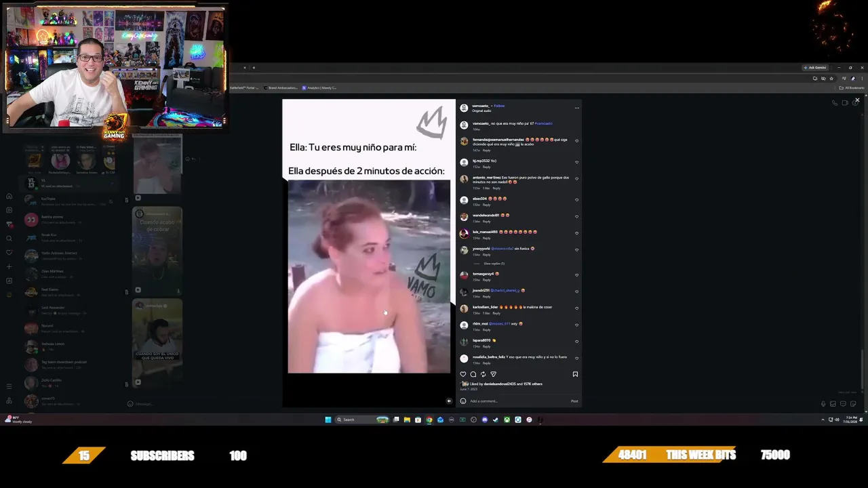Create a new post with the plus icon

(9, 266)
